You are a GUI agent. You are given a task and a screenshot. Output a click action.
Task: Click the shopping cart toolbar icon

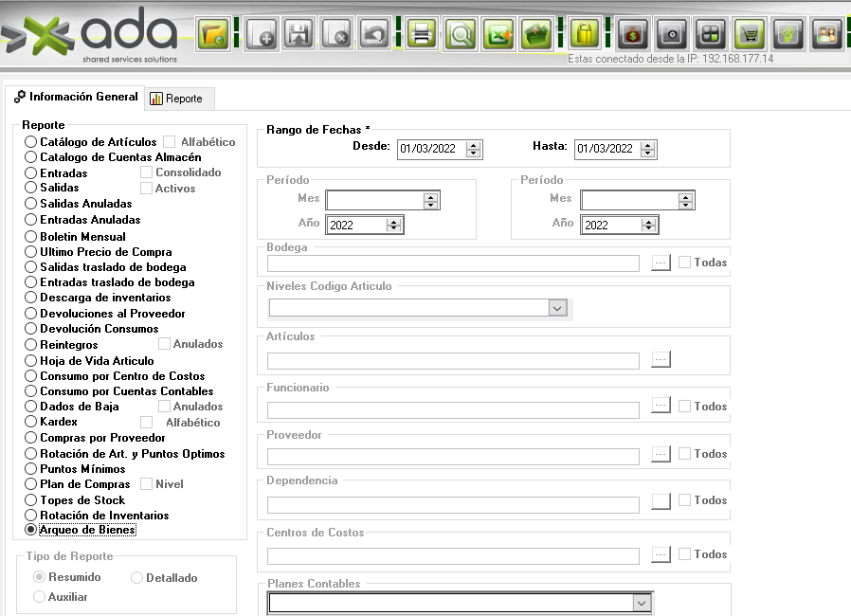point(750,35)
